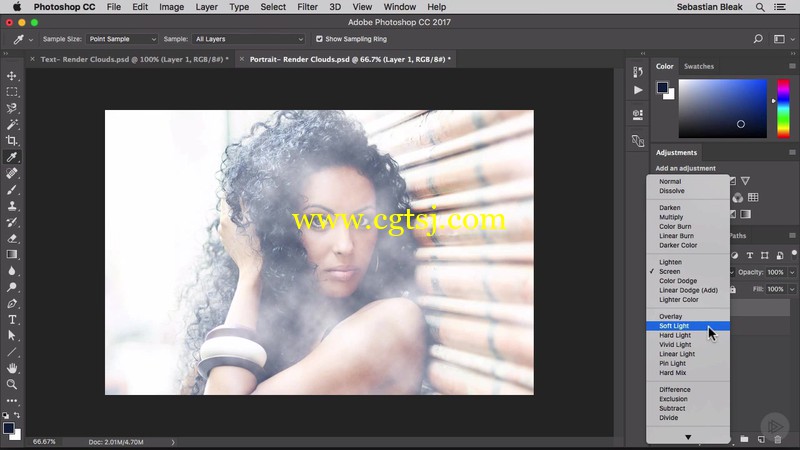The image size is (800, 450).
Task: Reset default foreground and background colors
Action: [6, 415]
